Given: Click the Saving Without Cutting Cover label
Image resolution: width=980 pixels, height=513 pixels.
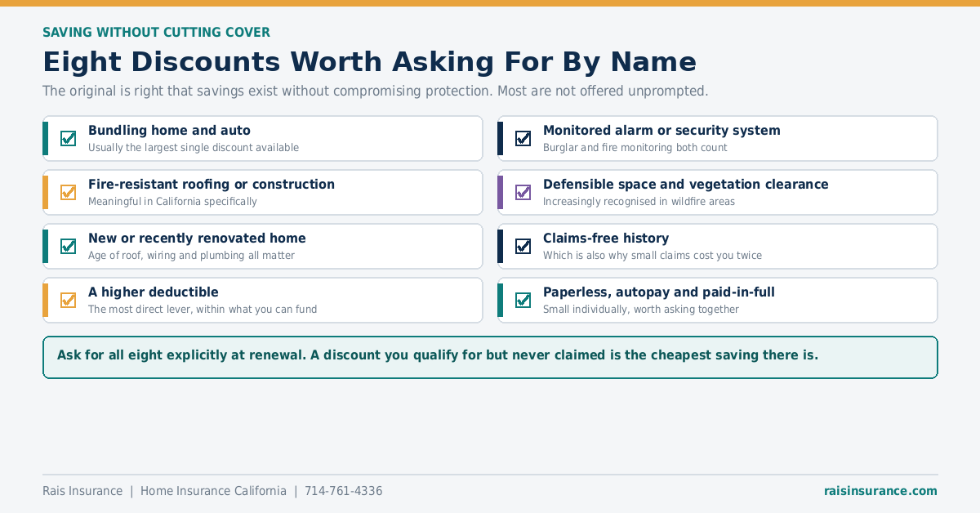Looking at the screenshot, I should coord(156,33).
